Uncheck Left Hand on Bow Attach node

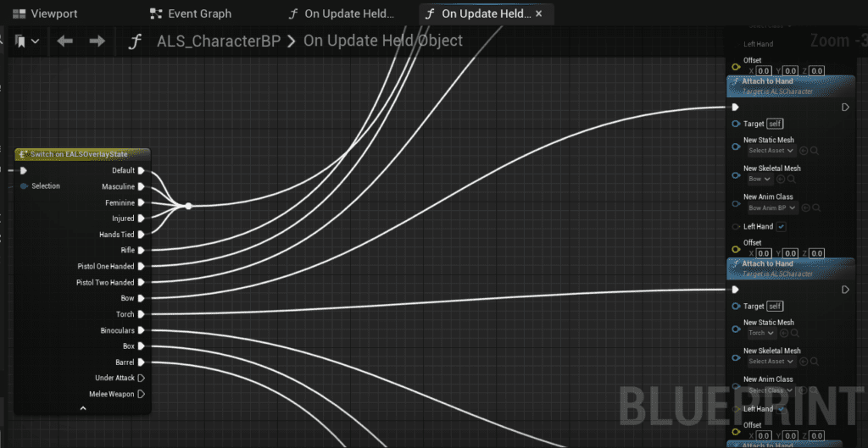(x=781, y=227)
